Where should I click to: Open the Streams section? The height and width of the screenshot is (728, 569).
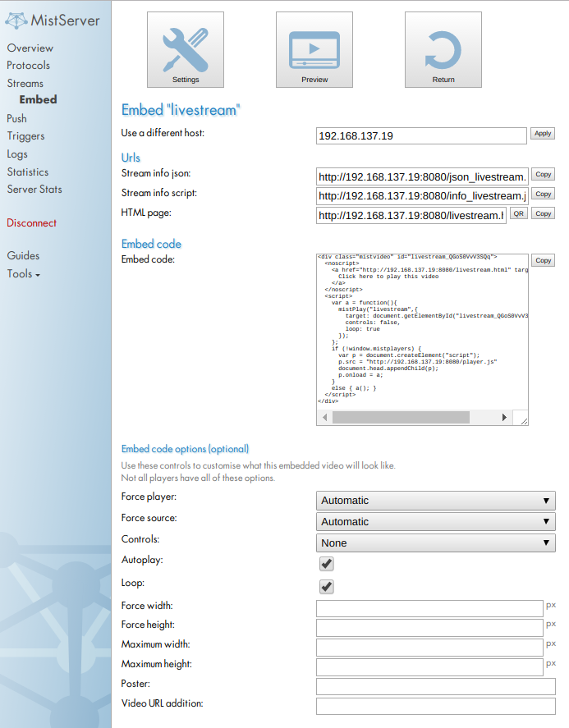click(x=25, y=84)
